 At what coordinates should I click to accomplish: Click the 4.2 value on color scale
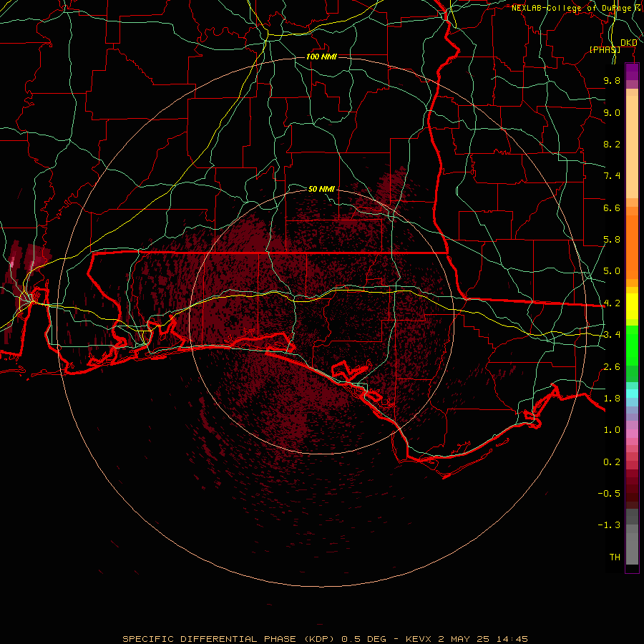point(612,303)
